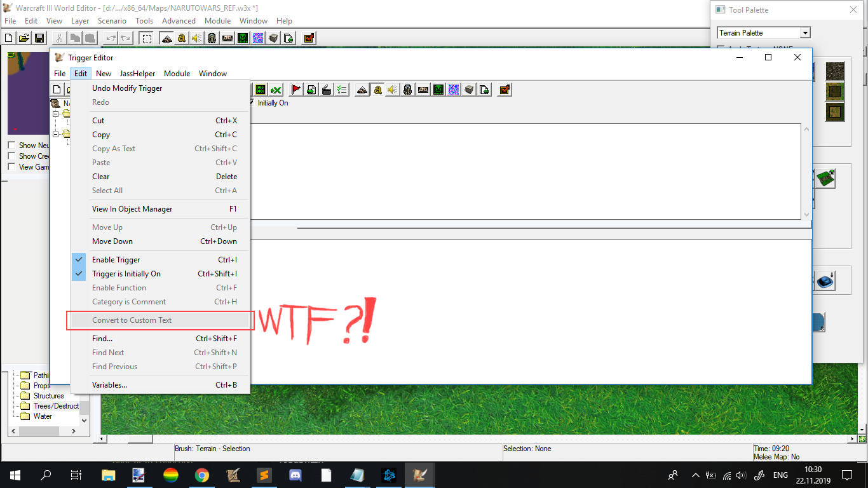Choose Undo Modify Trigger from Edit menu
Viewport: 868px width, 488px height.
pyautogui.click(x=160, y=88)
